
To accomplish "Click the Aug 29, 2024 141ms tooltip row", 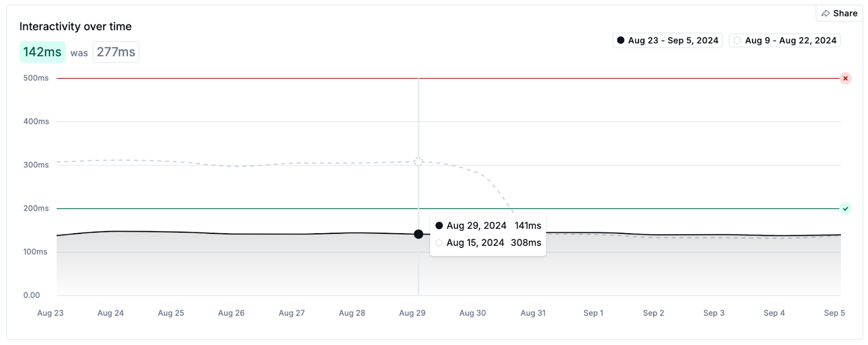I will [x=488, y=226].
